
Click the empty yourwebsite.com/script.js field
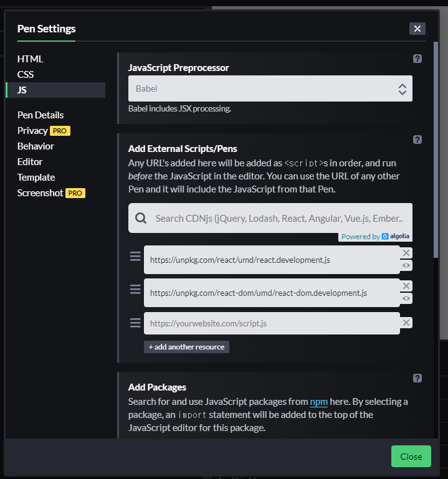point(272,323)
